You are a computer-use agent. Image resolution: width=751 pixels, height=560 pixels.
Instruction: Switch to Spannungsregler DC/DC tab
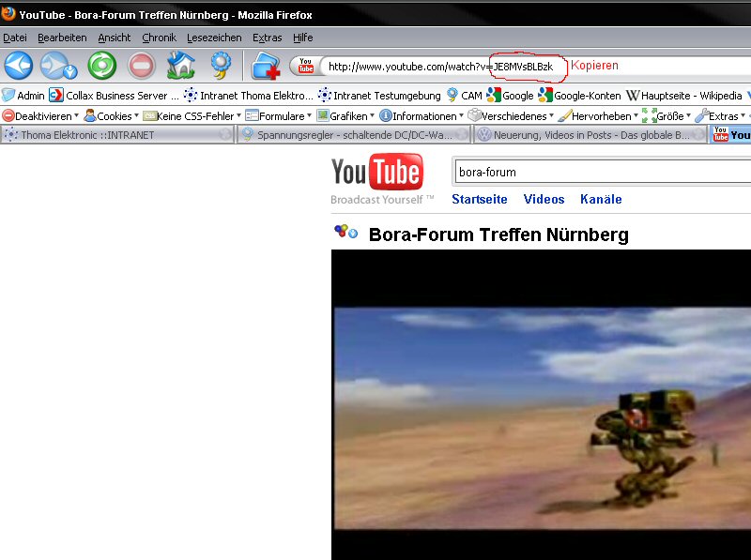[x=354, y=135]
